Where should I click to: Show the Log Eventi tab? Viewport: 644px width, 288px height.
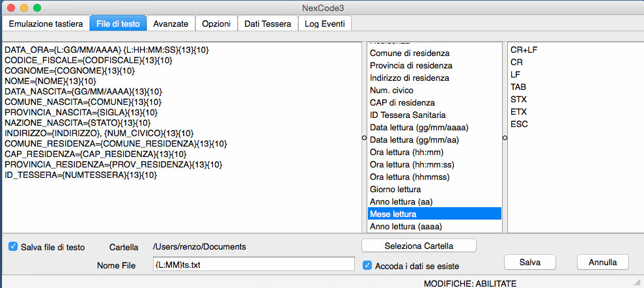coord(325,23)
